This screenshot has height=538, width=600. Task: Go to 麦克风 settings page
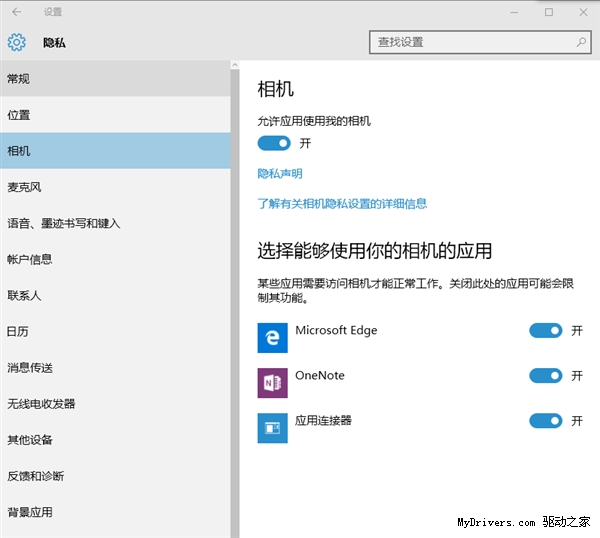(x=24, y=187)
